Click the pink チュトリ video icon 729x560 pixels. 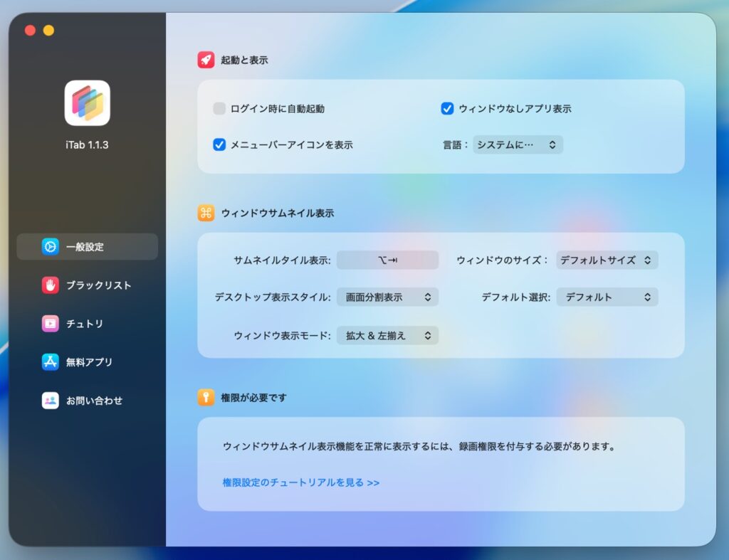[51, 324]
